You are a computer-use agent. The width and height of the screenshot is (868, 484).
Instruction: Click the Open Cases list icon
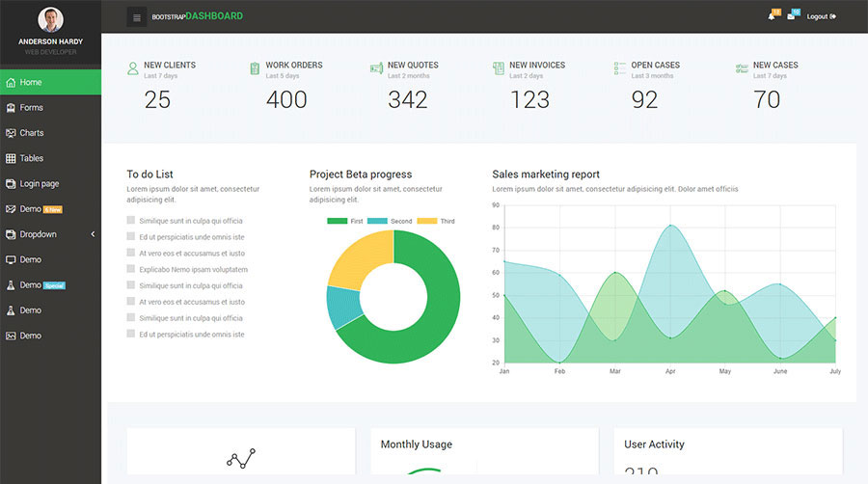619,68
